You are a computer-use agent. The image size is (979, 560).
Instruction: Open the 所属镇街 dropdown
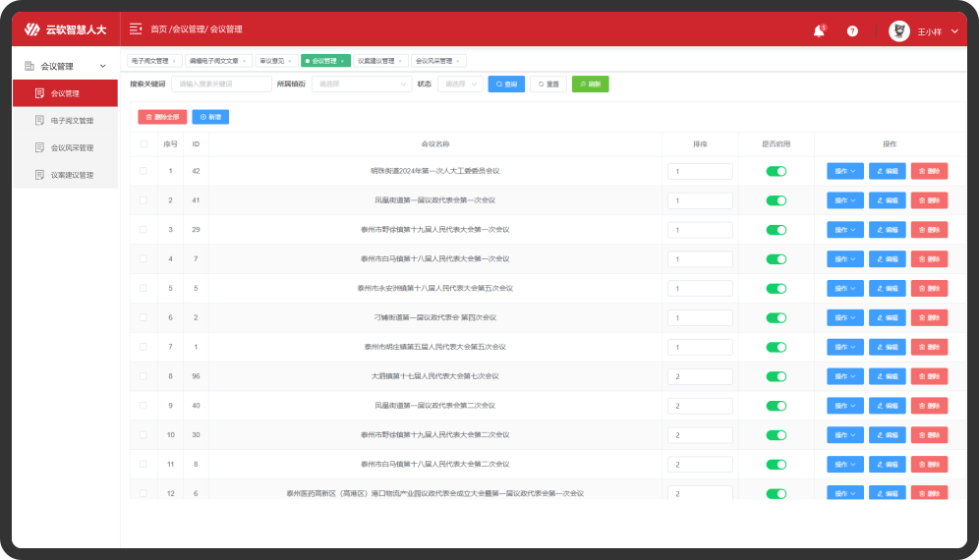[362, 84]
